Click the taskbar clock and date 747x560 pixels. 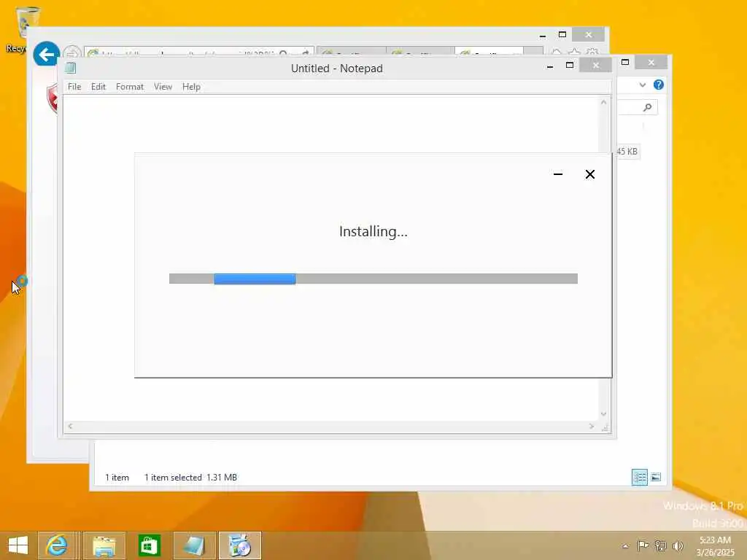tap(715, 546)
